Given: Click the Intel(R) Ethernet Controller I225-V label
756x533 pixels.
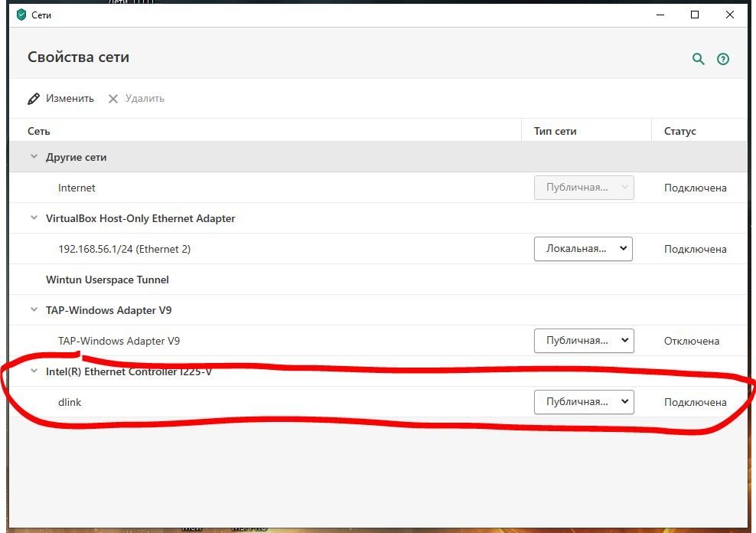Looking at the screenshot, I should tap(129, 371).
